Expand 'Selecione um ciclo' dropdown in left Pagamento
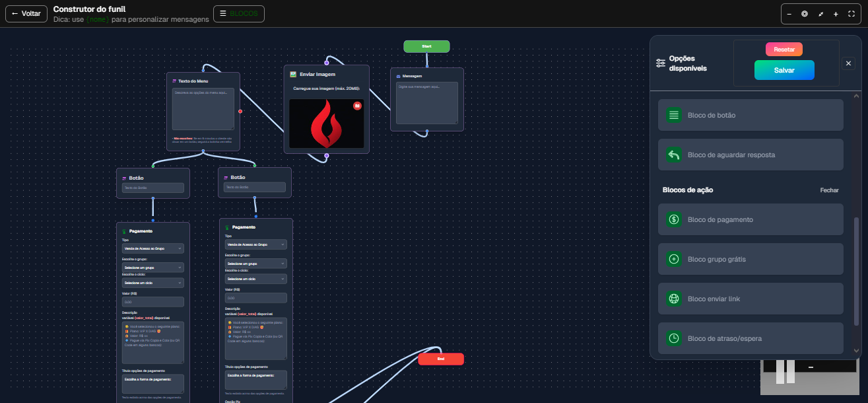Image resolution: width=868 pixels, height=403 pixels. click(x=152, y=283)
